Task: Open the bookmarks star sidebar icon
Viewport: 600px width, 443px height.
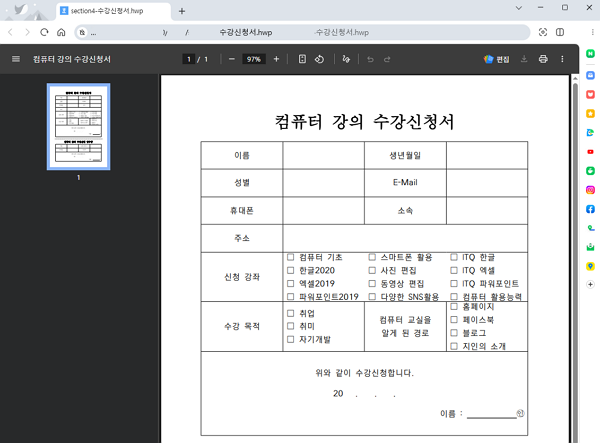Action: tap(590, 114)
